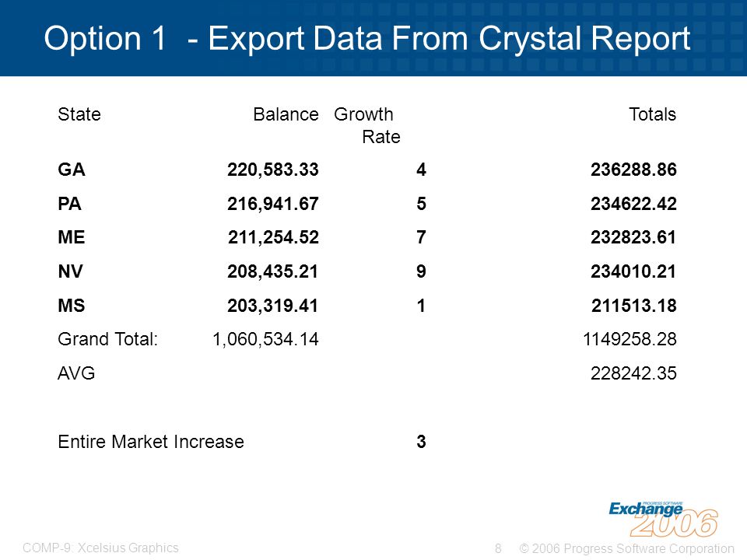This screenshot has width=747, height=560.
Task: Select NV total 234010.21
Action: (633, 271)
